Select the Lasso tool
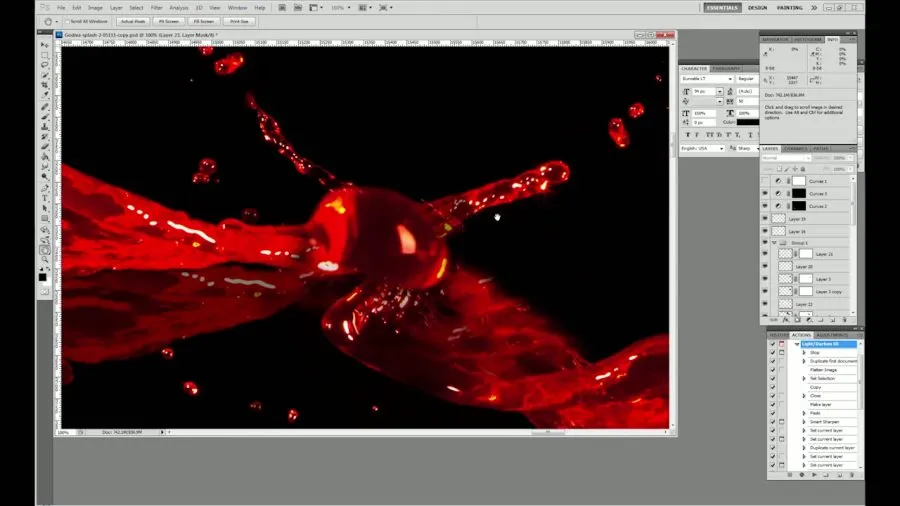This screenshot has height=506, width=900. pyautogui.click(x=45, y=66)
